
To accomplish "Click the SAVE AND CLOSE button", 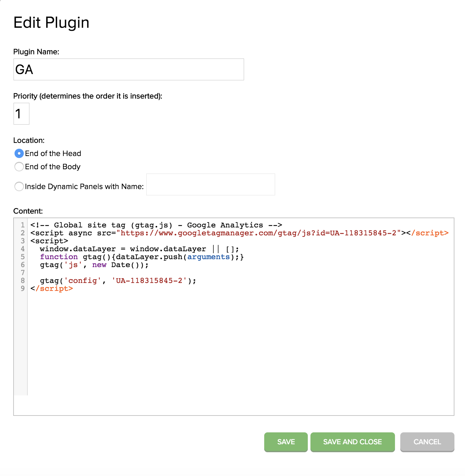I will tap(352, 442).
